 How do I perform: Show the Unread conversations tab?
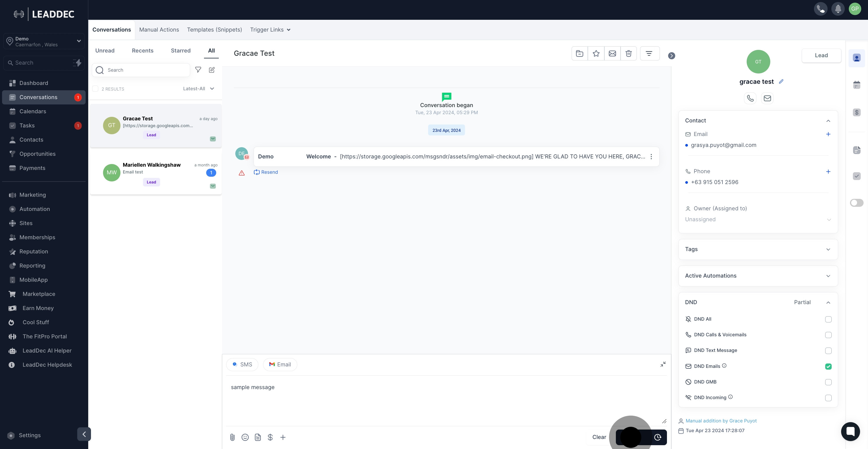pyautogui.click(x=105, y=50)
